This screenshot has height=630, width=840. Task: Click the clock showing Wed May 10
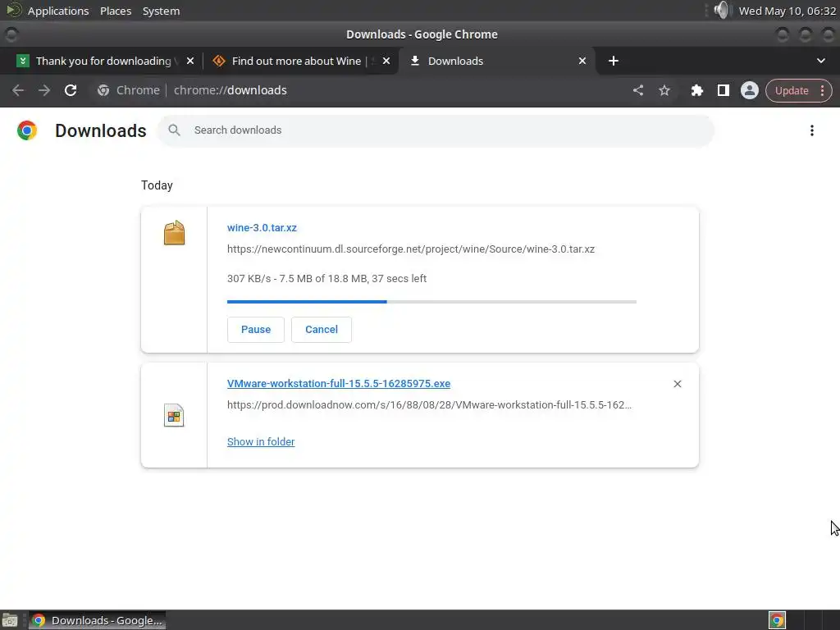click(787, 11)
